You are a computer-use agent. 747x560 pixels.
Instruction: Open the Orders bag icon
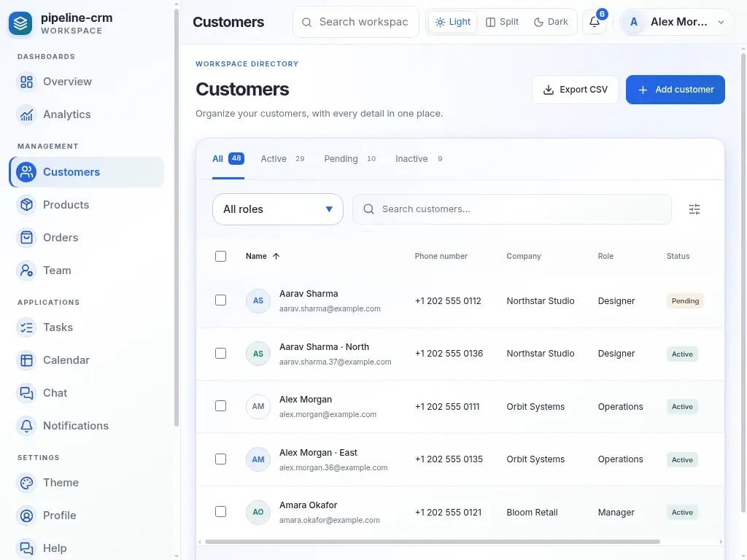tap(27, 238)
